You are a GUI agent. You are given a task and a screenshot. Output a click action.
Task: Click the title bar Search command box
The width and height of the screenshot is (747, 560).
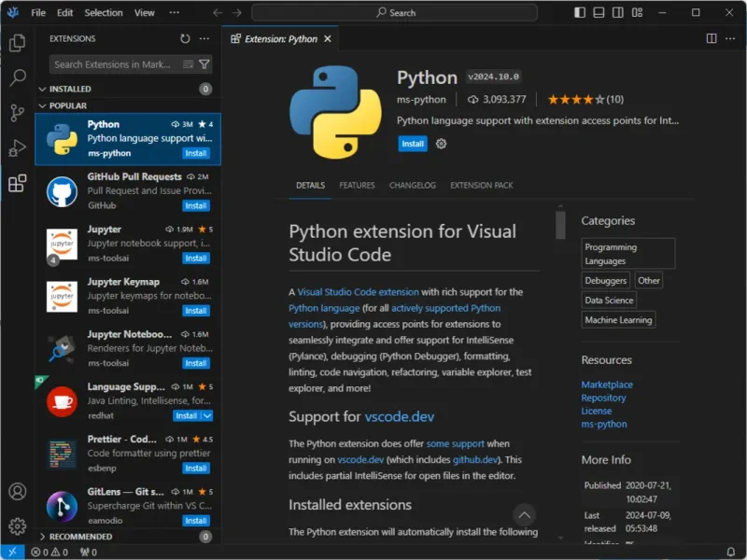(394, 13)
